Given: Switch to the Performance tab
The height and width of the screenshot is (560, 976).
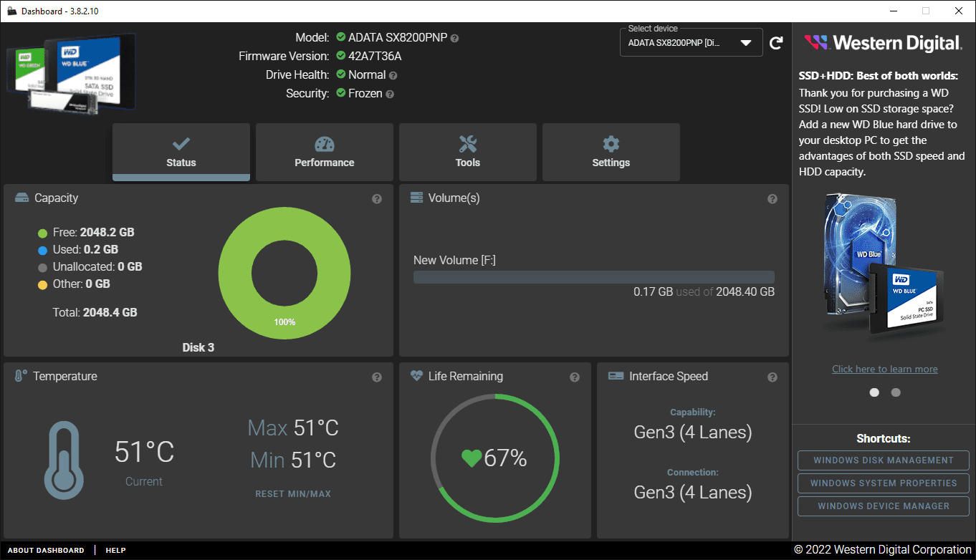Looking at the screenshot, I should point(325,152).
